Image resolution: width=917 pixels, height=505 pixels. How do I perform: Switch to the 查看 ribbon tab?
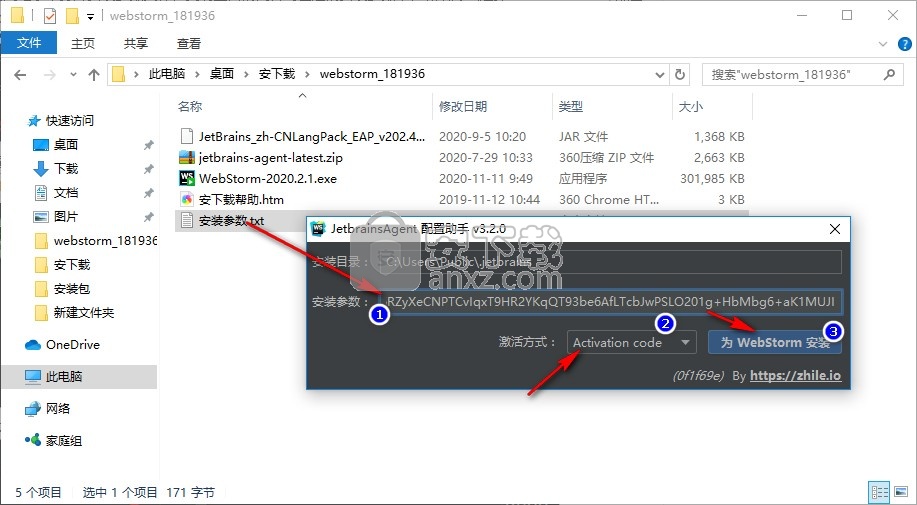[189, 43]
